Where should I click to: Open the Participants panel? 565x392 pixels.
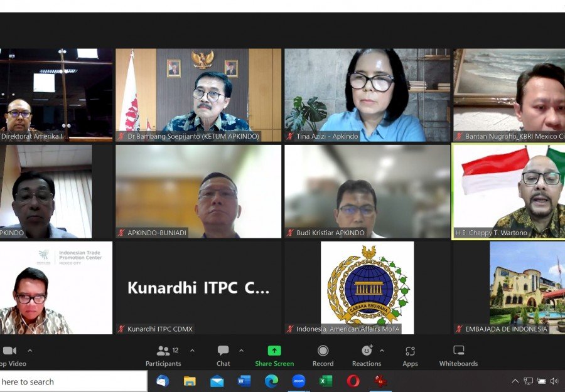pos(163,355)
